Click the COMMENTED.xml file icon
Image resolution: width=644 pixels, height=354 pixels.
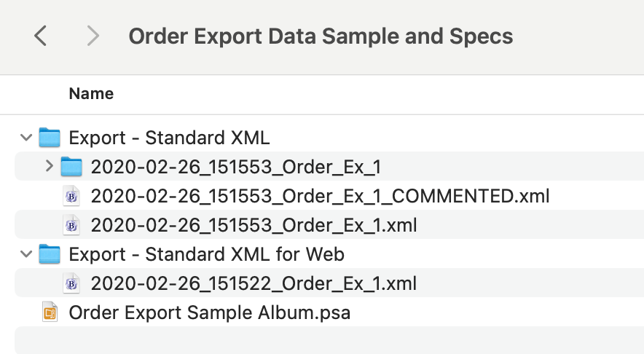[71, 196]
